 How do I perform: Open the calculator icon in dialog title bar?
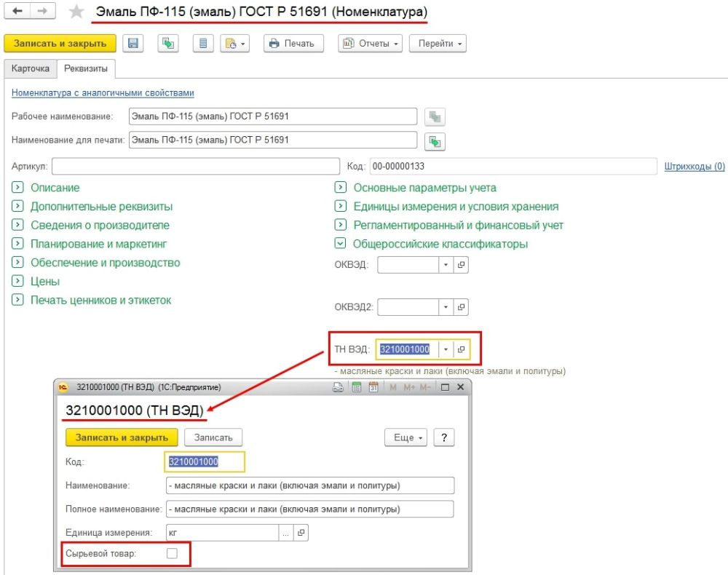click(357, 387)
